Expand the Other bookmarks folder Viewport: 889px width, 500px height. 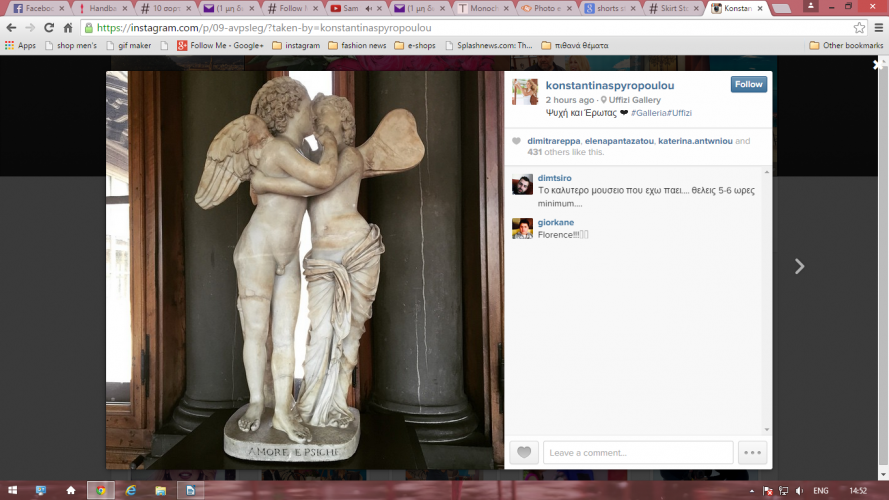point(846,45)
